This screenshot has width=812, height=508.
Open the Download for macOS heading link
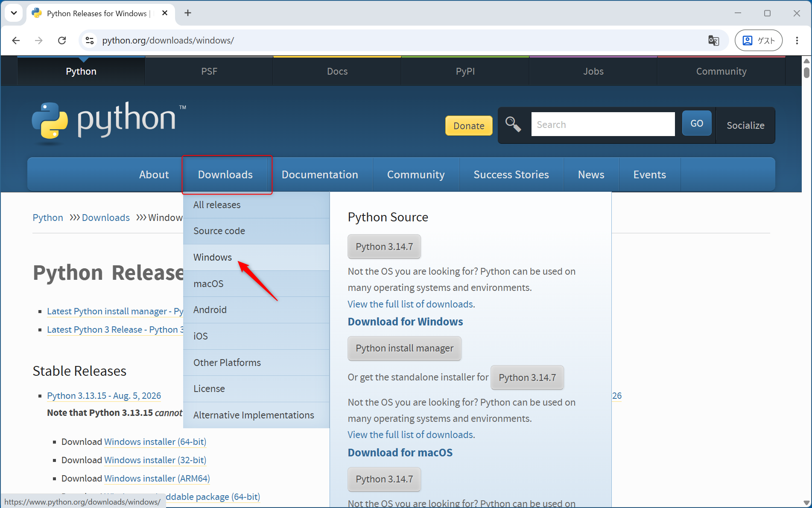[x=400, y=453]
